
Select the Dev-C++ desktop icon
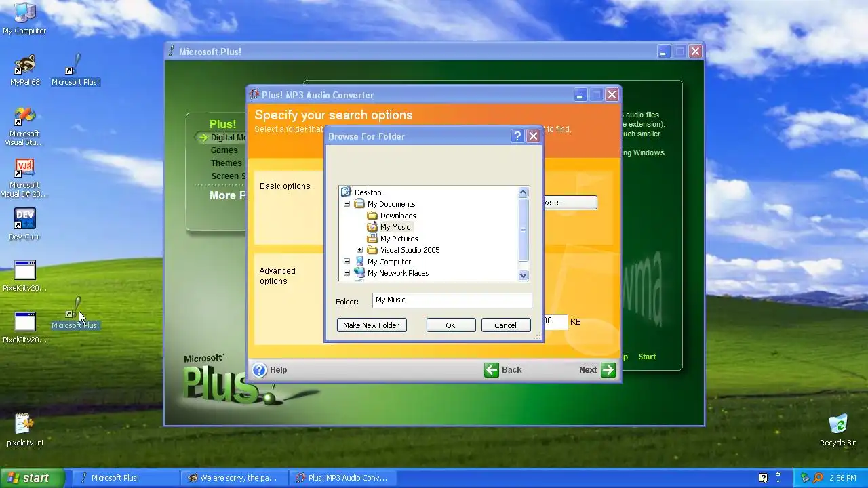(24, 224)
